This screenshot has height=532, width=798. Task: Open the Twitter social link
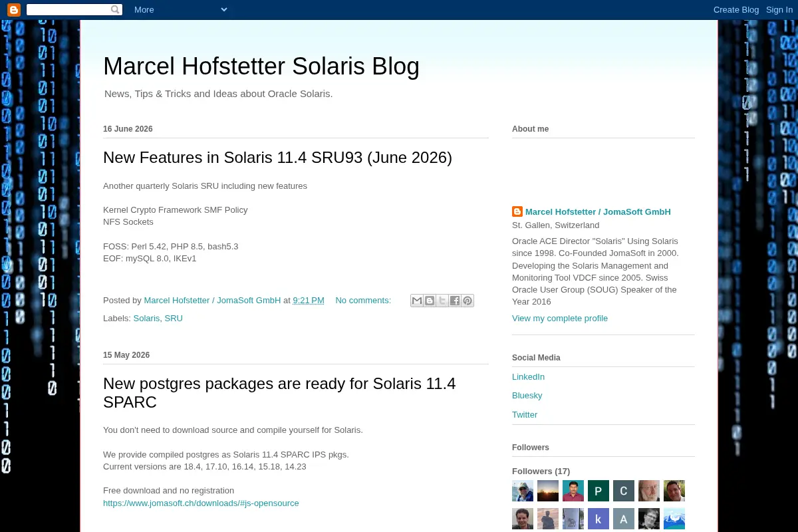(525, 415)
